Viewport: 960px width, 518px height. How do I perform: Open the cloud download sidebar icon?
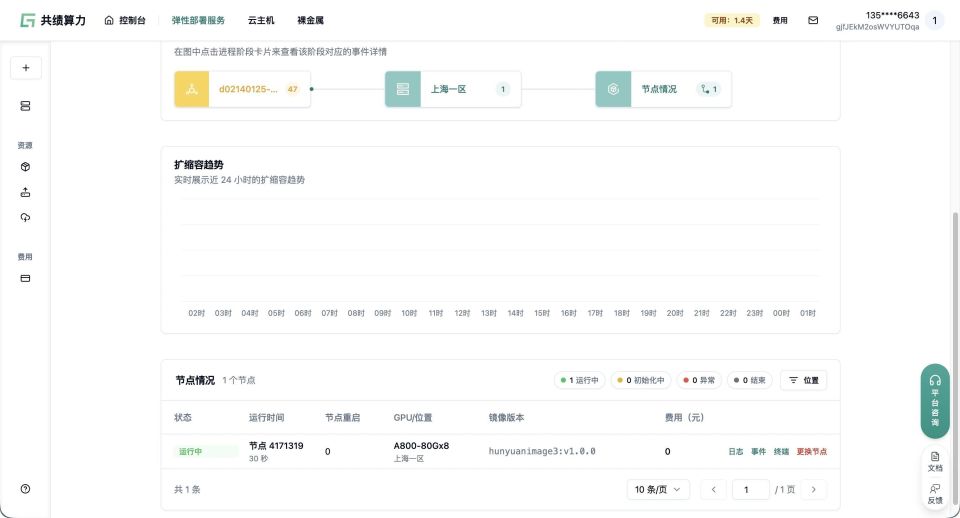tap(25, 217)
